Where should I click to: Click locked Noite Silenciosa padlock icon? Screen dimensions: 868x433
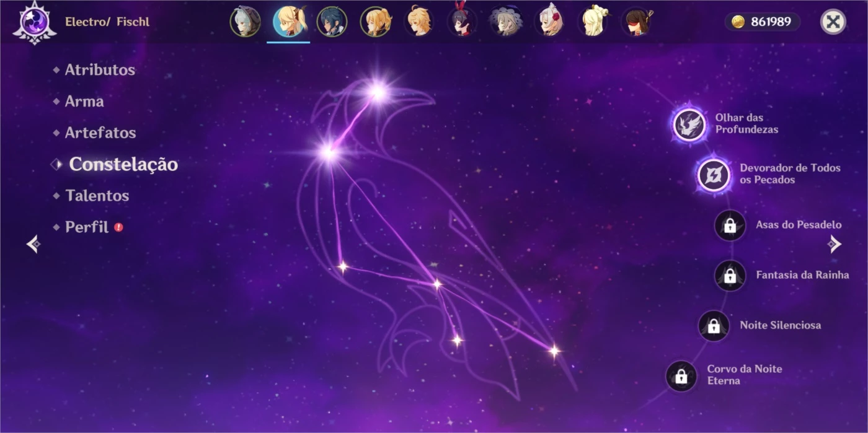[714, 326]
